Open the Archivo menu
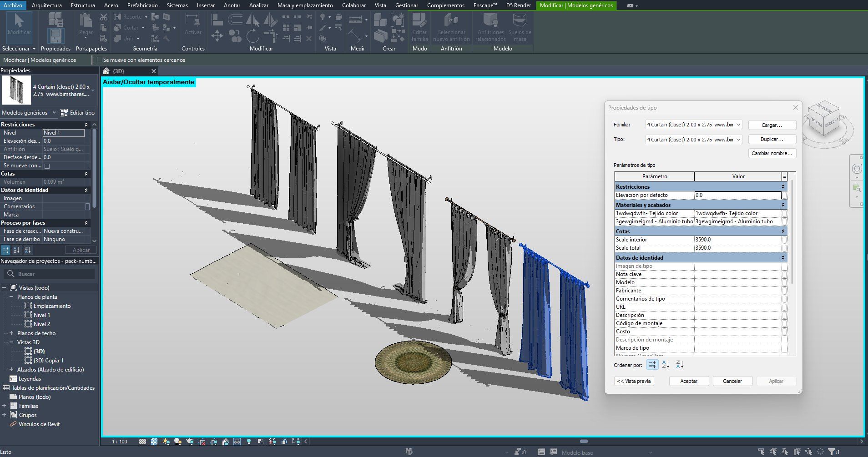The height and width of the screenshot is (457, 868). pos(13,5)
